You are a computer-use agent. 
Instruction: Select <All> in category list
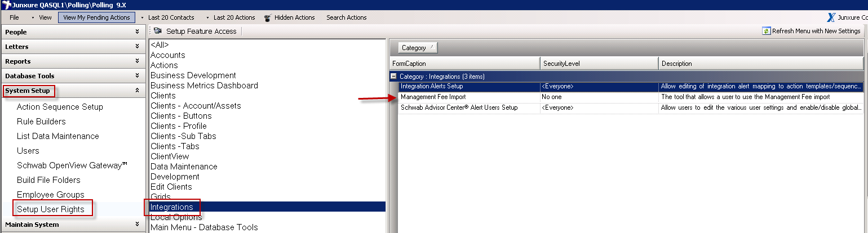(x=267, y=45)
